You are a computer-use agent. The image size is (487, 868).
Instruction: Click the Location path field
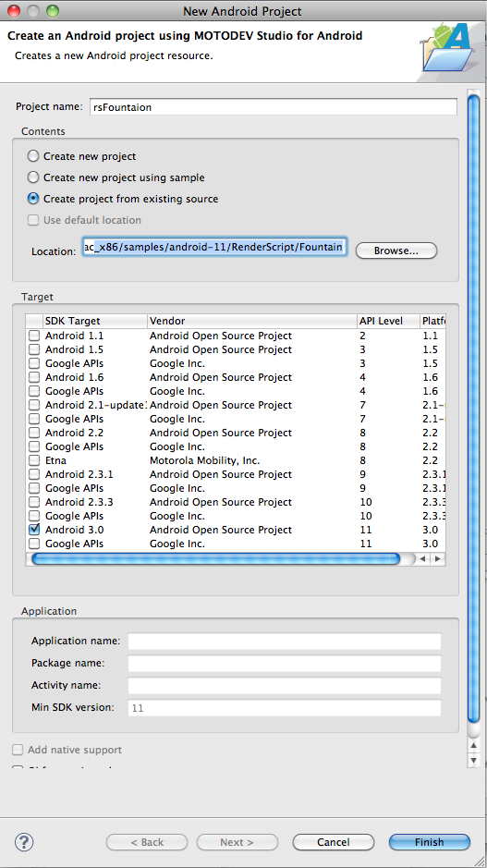[214, 247]
